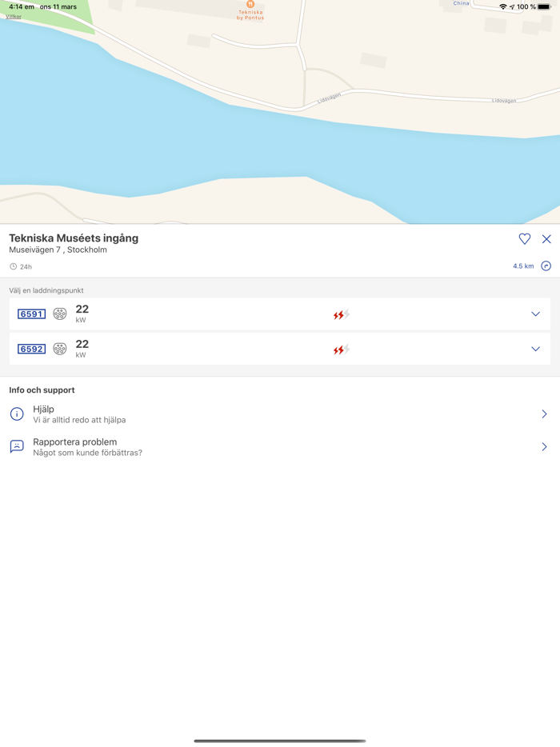The image size is (560, 747).
Task: Open the Hjälp support entry
Action: point(280,414)
